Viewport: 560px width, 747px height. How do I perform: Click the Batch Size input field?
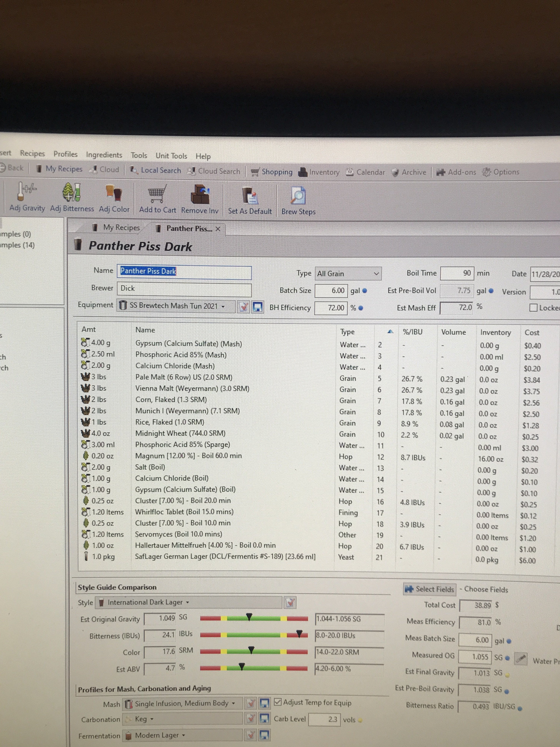click(x=331, y=290)
